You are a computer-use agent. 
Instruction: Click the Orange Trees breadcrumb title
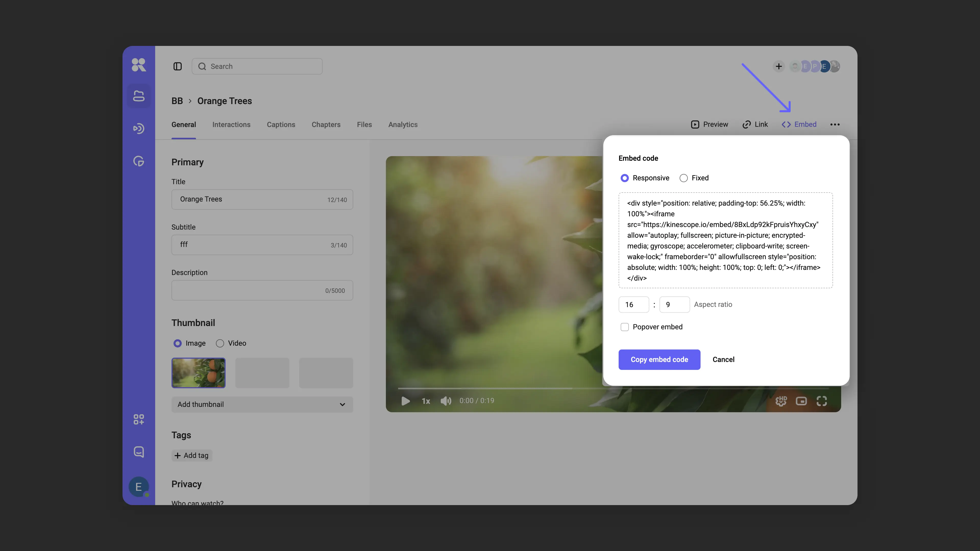(225, 101)
